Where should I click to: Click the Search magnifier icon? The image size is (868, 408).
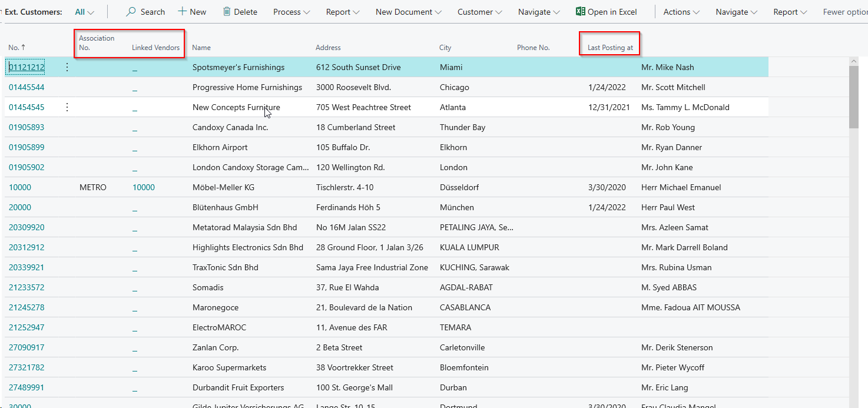131,12
